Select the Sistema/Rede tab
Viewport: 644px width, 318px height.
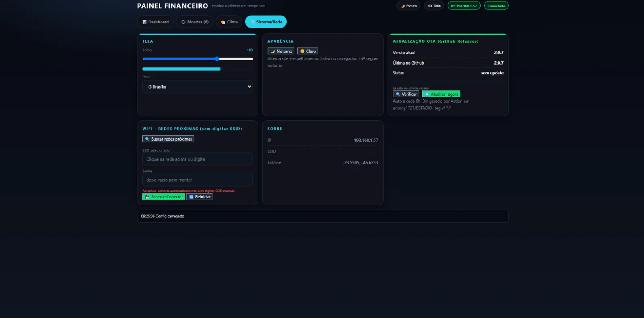pos(266,22)
